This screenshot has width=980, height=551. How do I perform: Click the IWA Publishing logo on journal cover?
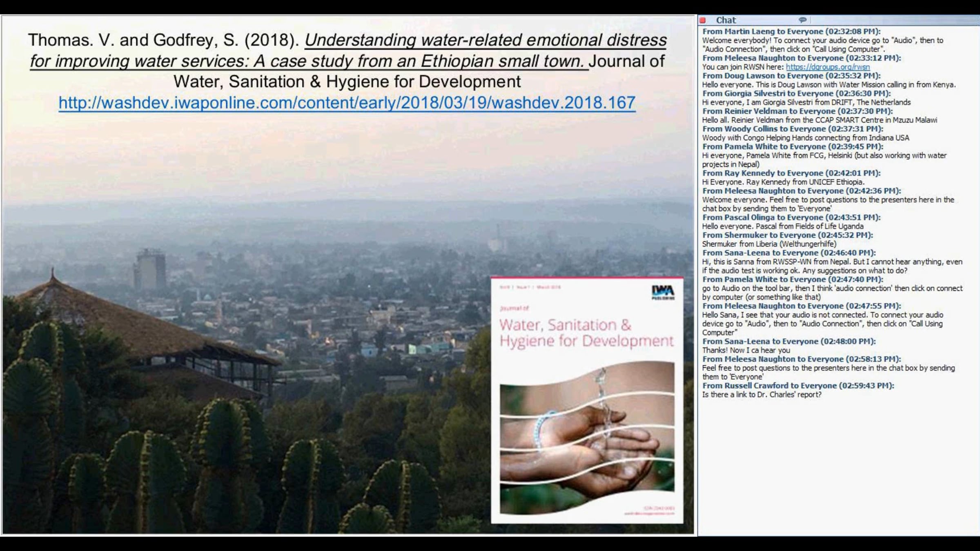click(x=662, y=292)
